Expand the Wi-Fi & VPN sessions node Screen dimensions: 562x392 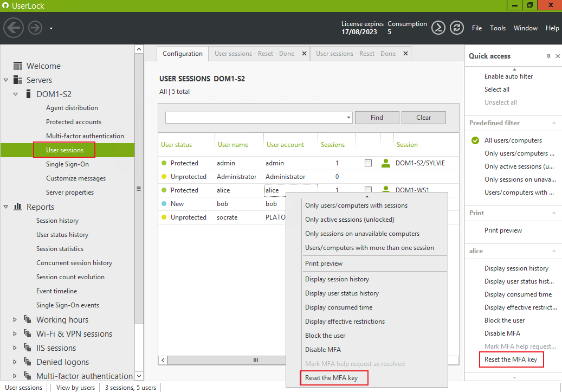pos(15,333)
